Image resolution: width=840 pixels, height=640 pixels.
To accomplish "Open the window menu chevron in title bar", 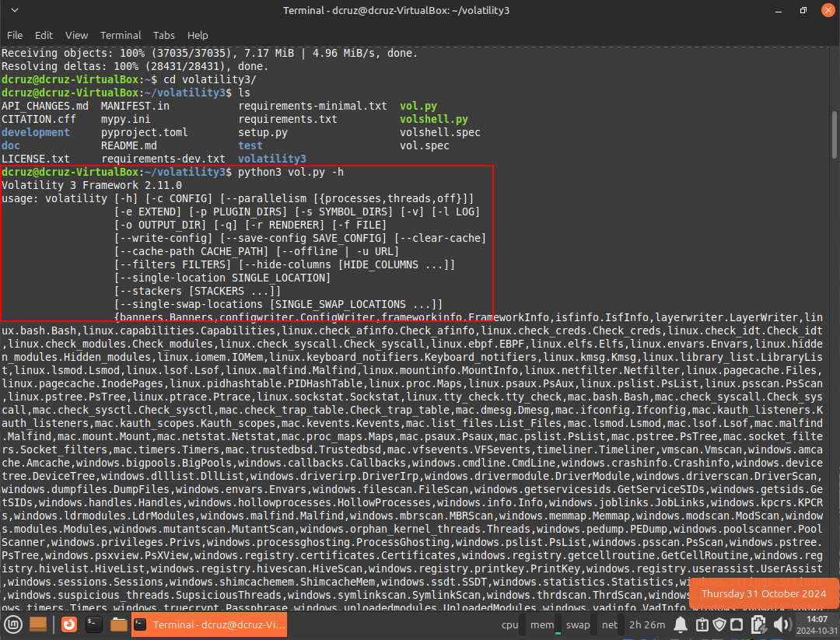I will 15,10.
